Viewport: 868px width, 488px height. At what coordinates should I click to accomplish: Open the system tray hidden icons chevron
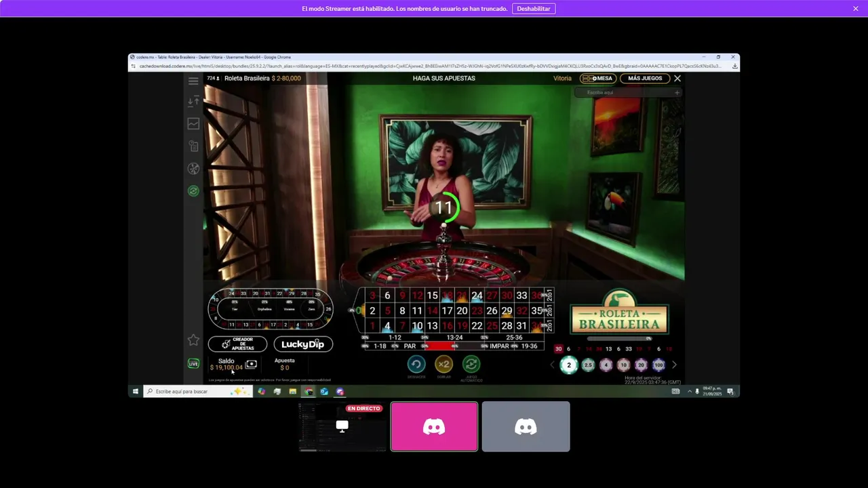(x=690, y=392)
